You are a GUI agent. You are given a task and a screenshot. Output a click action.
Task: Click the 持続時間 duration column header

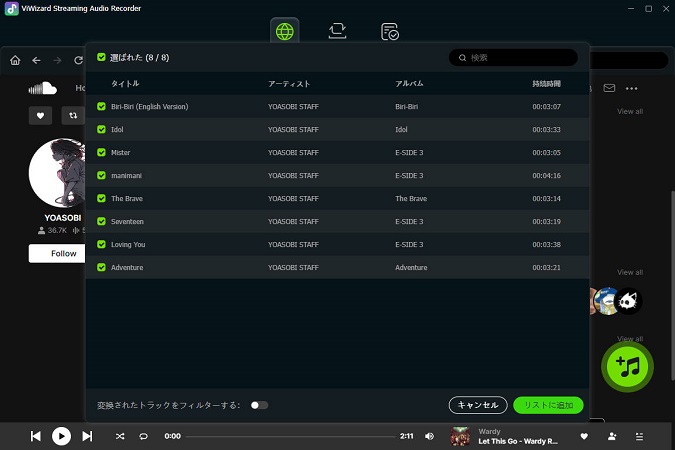tap(546, 84)
